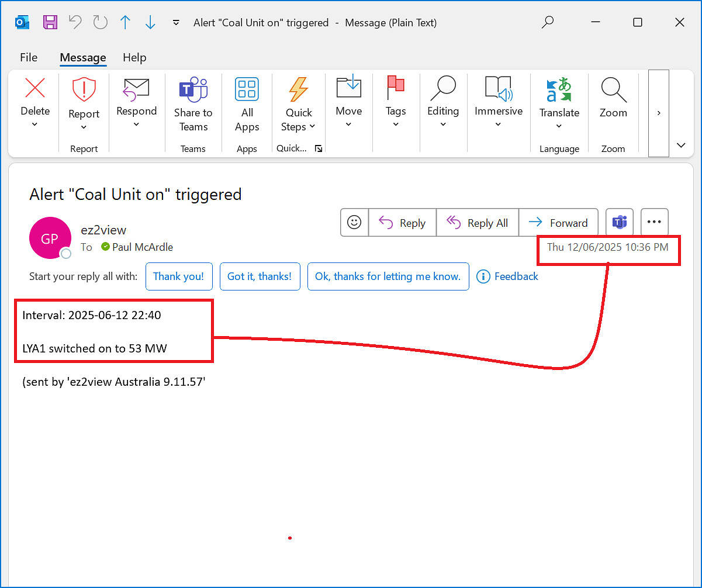Launch the Quick Steps dialog expander

(319, 148)
